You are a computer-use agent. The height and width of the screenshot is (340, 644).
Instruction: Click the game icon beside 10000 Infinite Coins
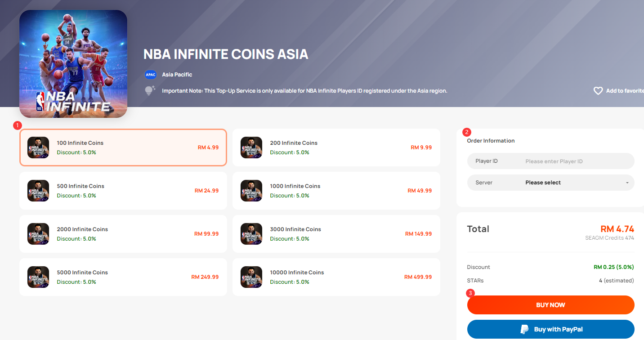(x=251, y=277)
